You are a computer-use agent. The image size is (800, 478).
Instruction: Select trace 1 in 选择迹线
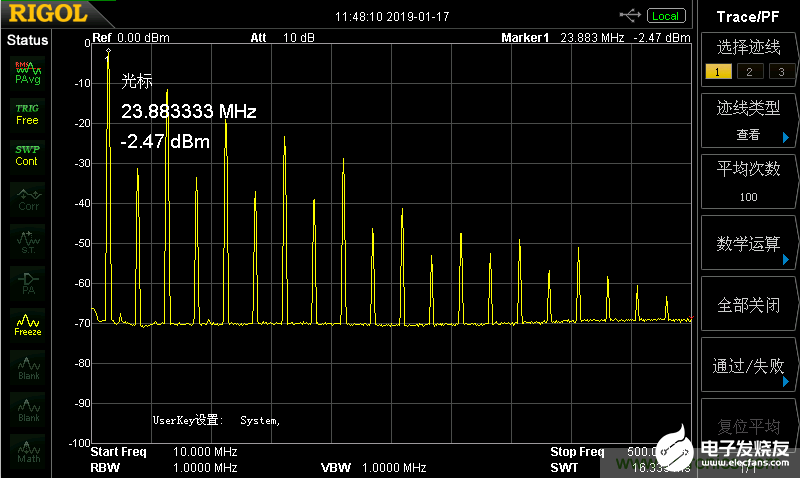[x=716, y=71]
